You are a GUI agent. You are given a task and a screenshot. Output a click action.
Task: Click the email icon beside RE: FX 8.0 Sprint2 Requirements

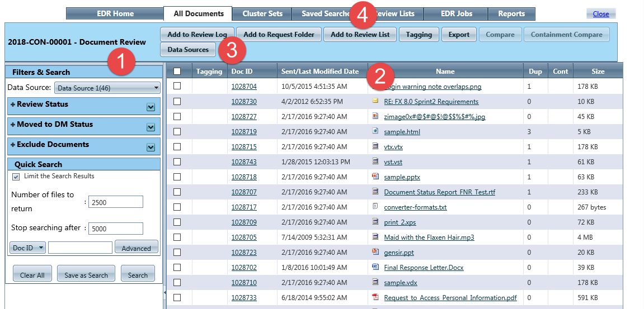(x=375, y=101)
